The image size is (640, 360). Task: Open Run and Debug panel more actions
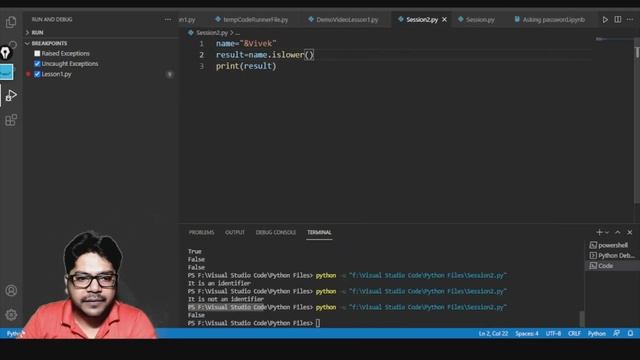(x=168, y=19)
